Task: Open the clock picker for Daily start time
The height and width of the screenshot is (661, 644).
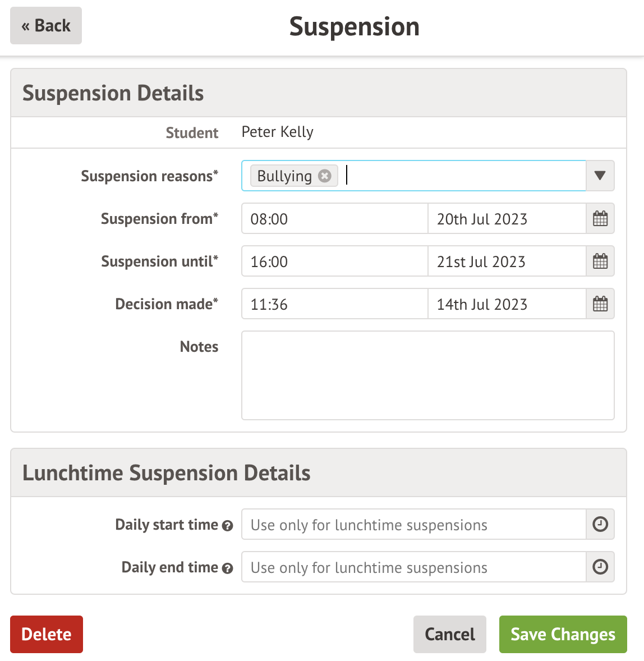Action: point(600,524)
